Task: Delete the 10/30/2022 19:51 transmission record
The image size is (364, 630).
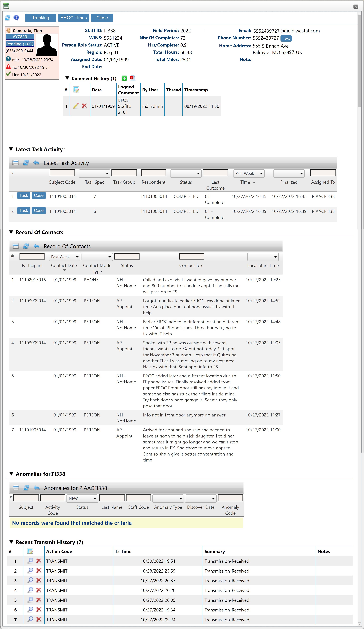Action: tap(39, 561)
